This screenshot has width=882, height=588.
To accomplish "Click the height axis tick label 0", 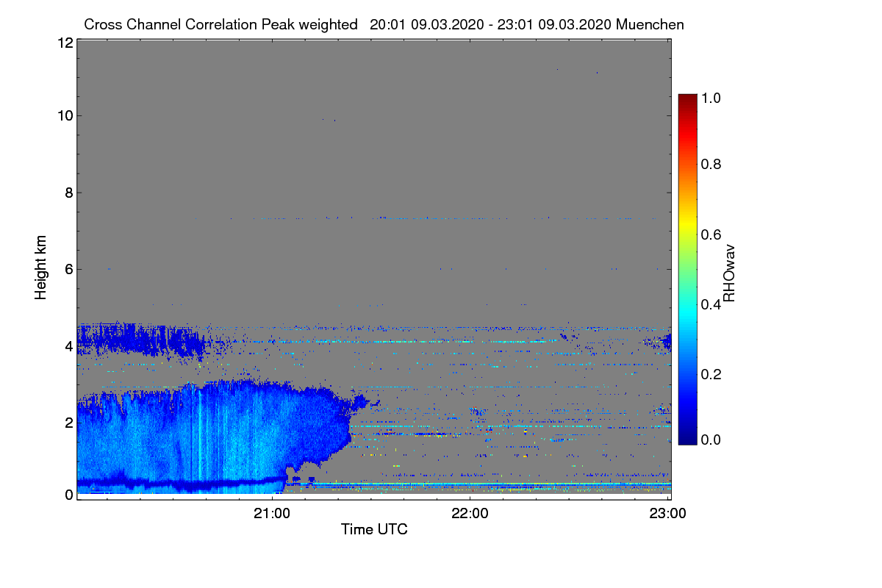I will 68,494.
